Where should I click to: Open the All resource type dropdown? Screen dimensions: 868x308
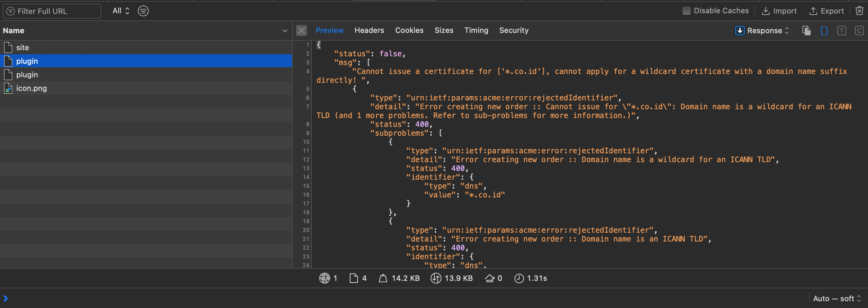(x=121, y=11)
